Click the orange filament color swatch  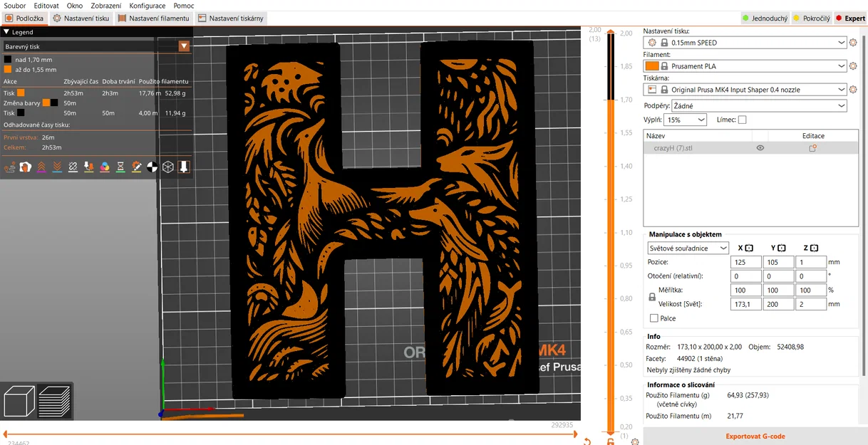[652, 66]
